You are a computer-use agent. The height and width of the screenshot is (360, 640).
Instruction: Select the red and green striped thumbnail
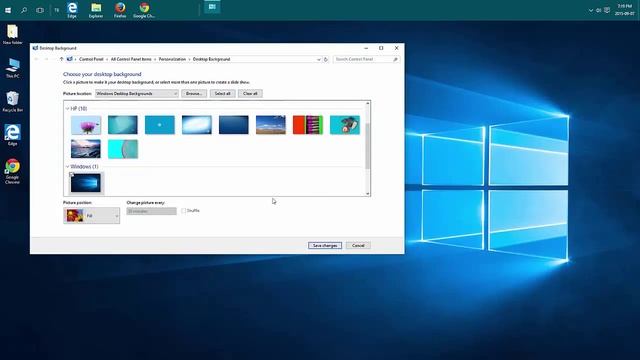click(x=308, y=125)
